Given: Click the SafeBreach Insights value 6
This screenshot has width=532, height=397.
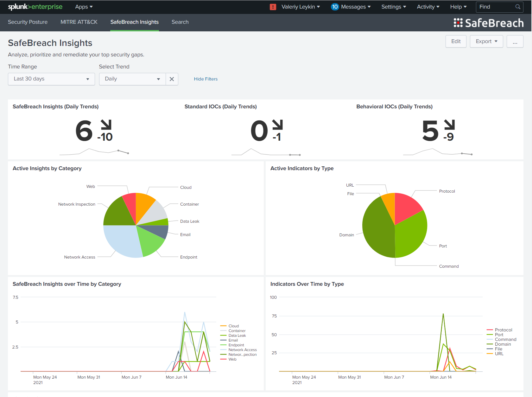Looking at the screenshot, I should (84, 131).
